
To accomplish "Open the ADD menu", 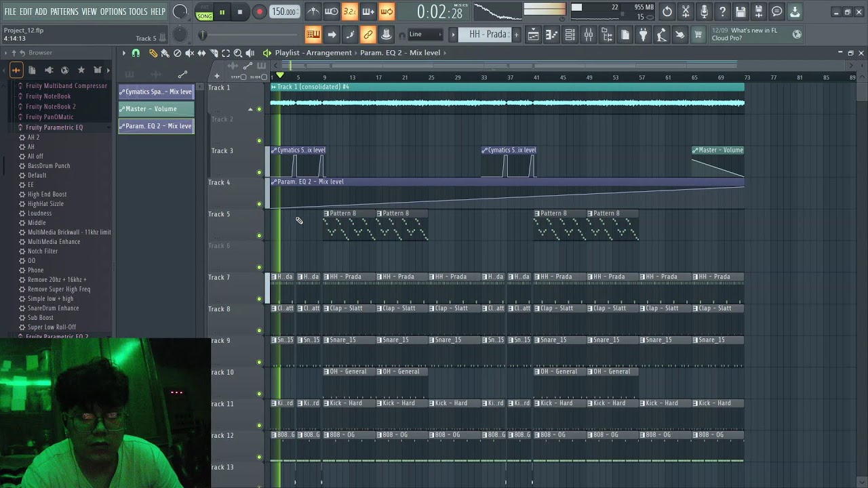I will [41, 12].
